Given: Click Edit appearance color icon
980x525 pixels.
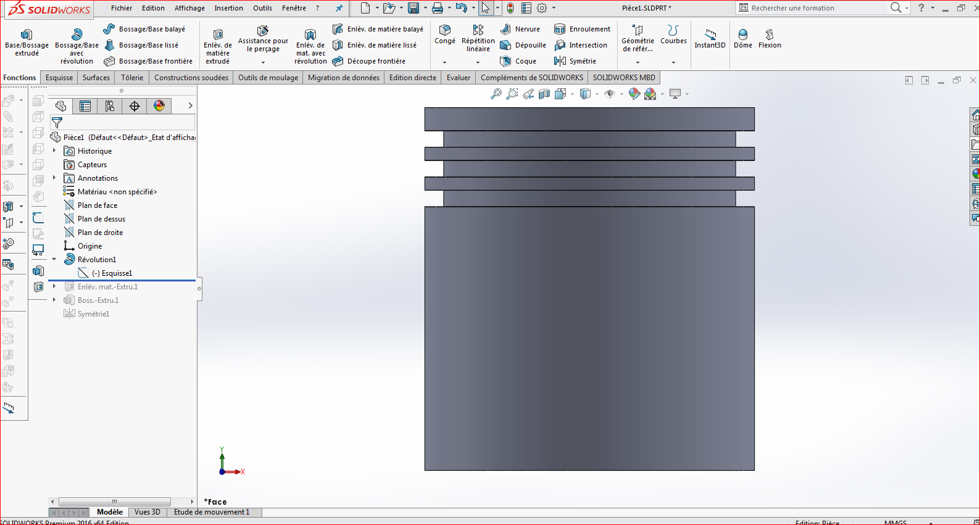Looking at the screenshot, I should 634,94.
